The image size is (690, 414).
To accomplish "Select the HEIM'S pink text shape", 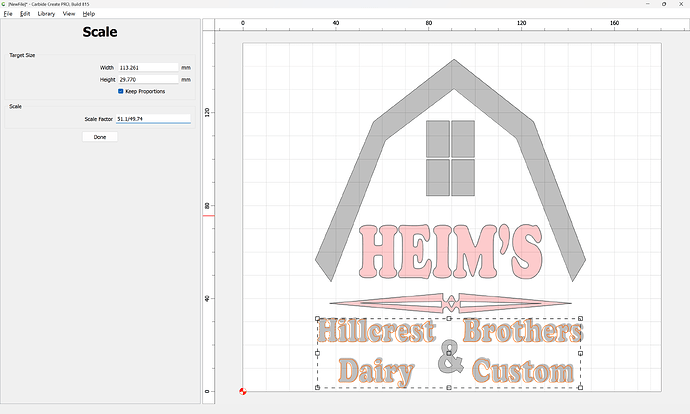I will pyautogui.click(x=451, y=252).
